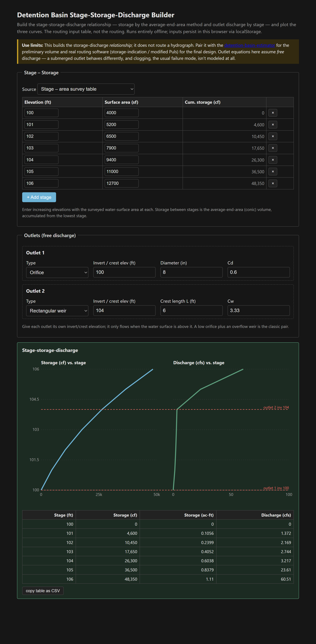This screenshot has height=644, width=316.
Task: Click the Discharge value 23.61
Action: click(286, 570)
